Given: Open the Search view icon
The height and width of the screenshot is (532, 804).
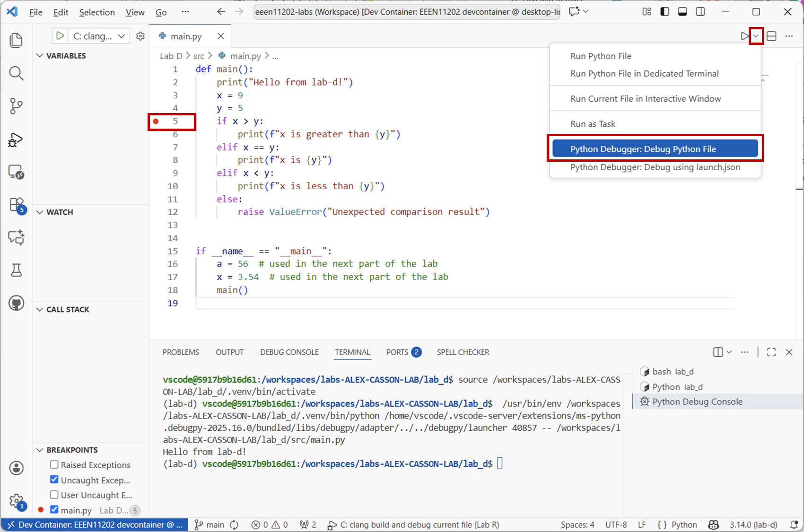Looking at the screenshot, I should point(16,73).
